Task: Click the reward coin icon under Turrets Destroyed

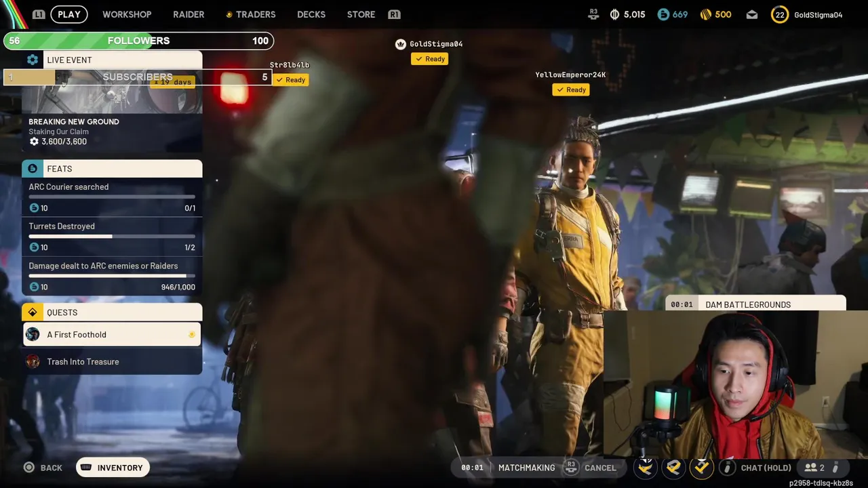Action: (34, 247)
